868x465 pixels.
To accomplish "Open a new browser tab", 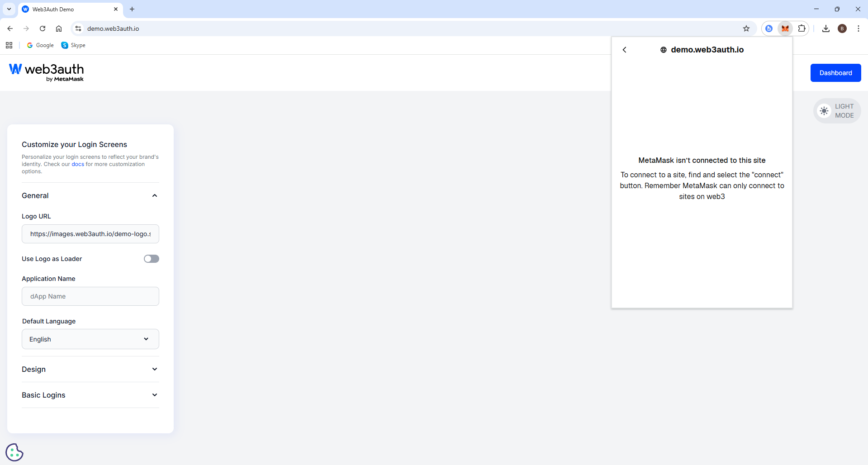I will [132, 9].
